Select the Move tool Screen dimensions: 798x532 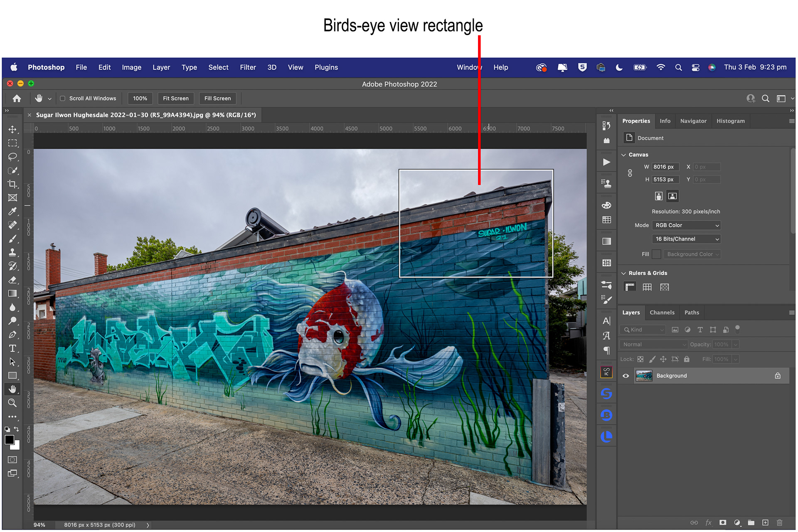coord(12,129)
